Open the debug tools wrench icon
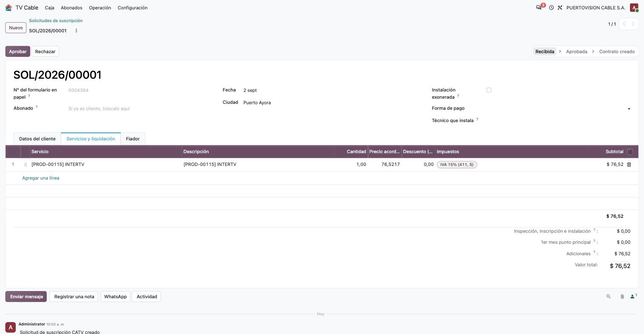 pos(560,8)
